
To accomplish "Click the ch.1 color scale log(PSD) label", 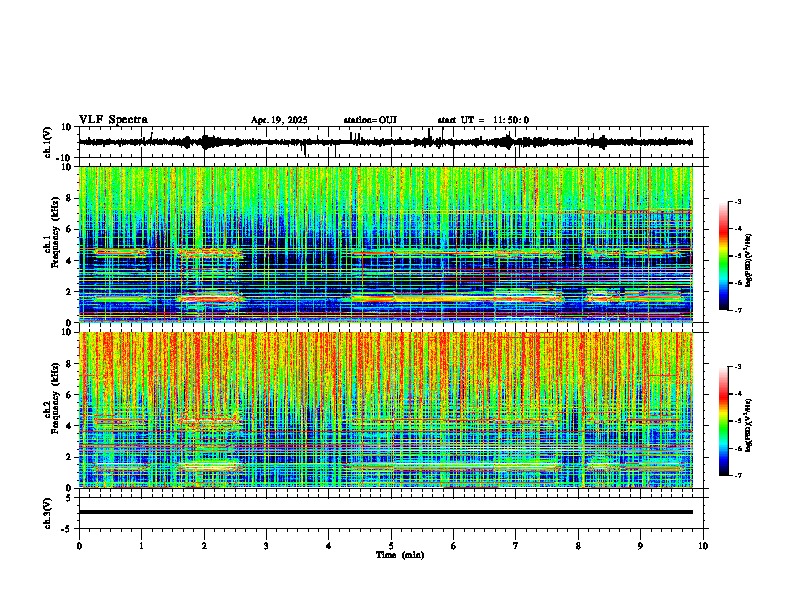I will coord(749,261).
